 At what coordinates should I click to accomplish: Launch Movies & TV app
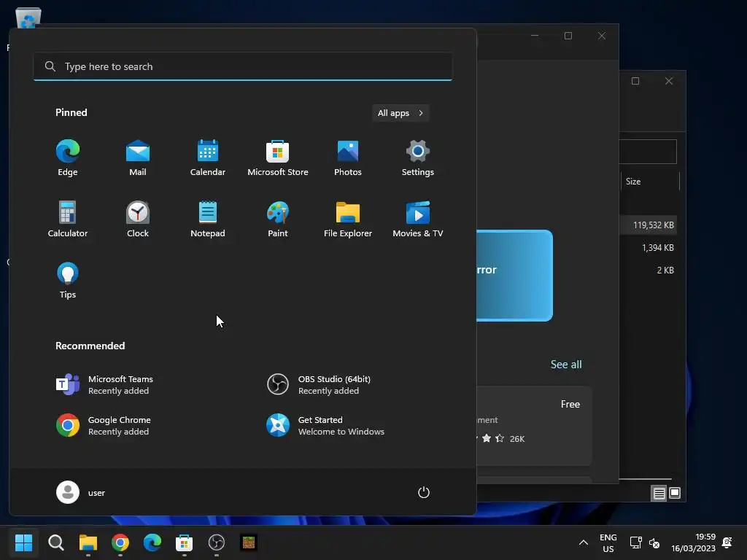(418, 219)
